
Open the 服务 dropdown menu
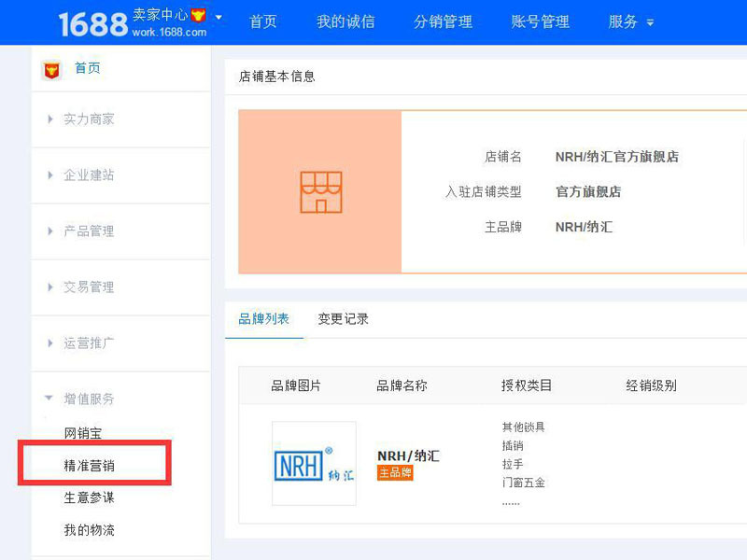(631, 22)
